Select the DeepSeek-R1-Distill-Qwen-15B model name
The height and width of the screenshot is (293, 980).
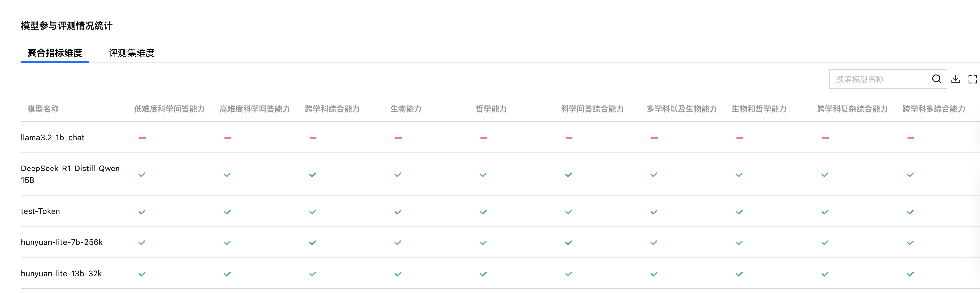click(72, 174)
